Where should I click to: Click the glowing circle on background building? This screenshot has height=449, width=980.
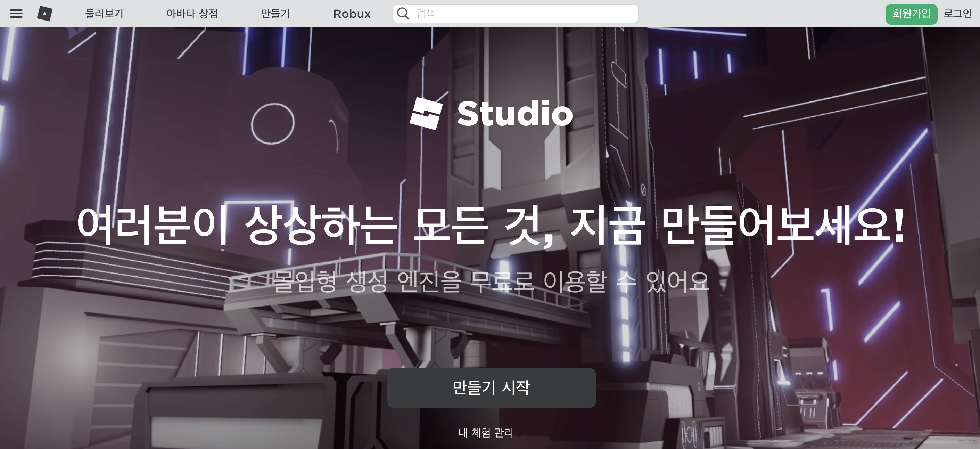(272, 123)
